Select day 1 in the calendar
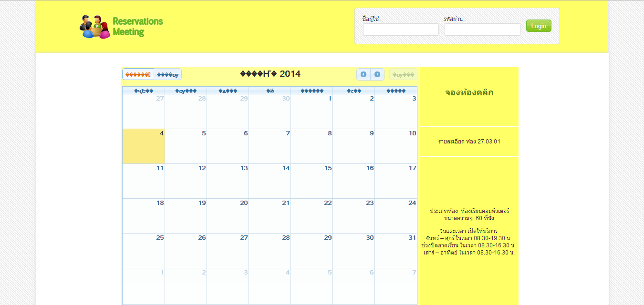Screen dimensions: 644x305 coord(312,112)
